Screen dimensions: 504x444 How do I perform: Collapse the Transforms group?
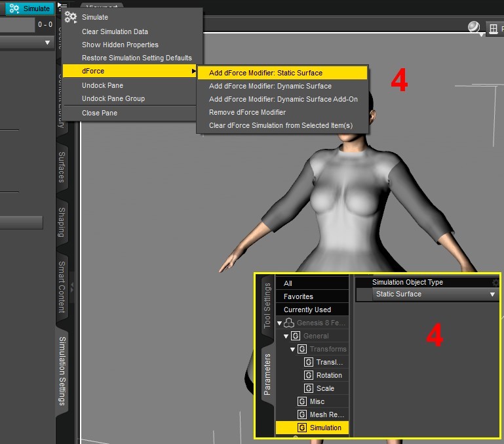click(292, 350)
